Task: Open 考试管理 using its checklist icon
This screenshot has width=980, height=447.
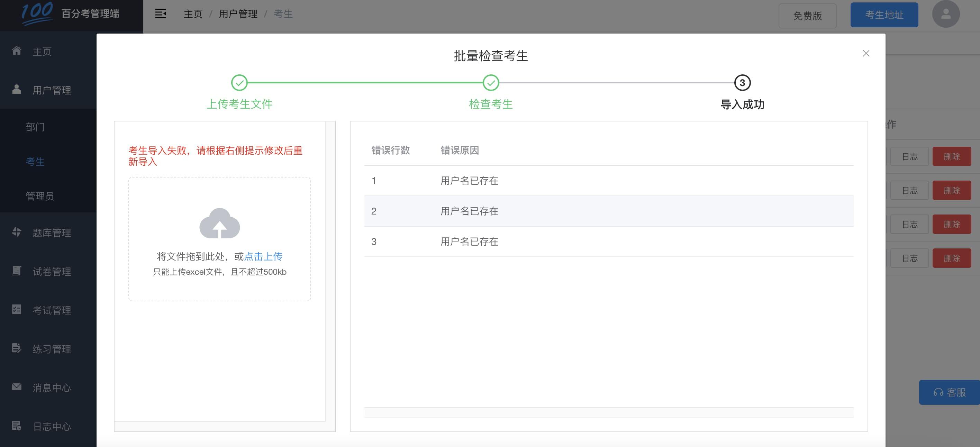Action: pyautogui.click(x=17, y=310)
